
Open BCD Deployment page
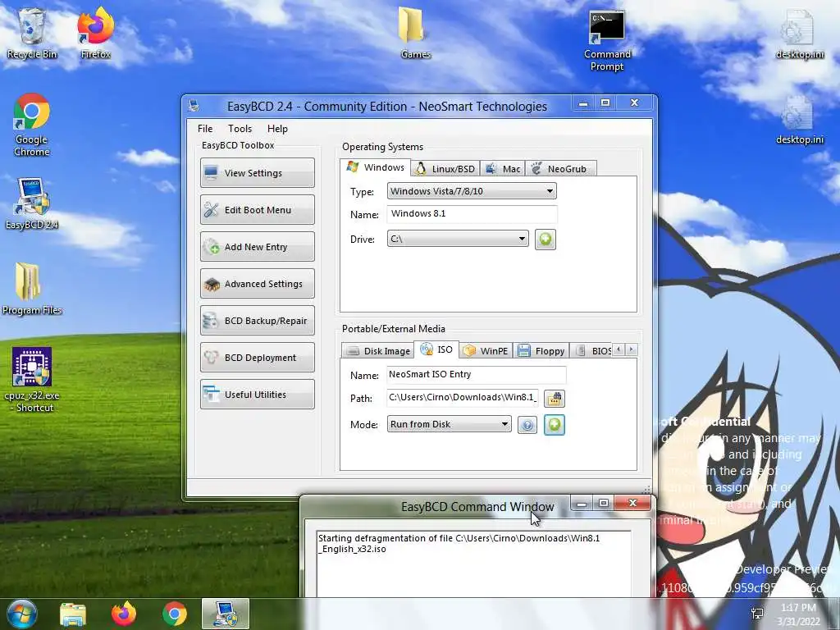click(x=257, y=358)
